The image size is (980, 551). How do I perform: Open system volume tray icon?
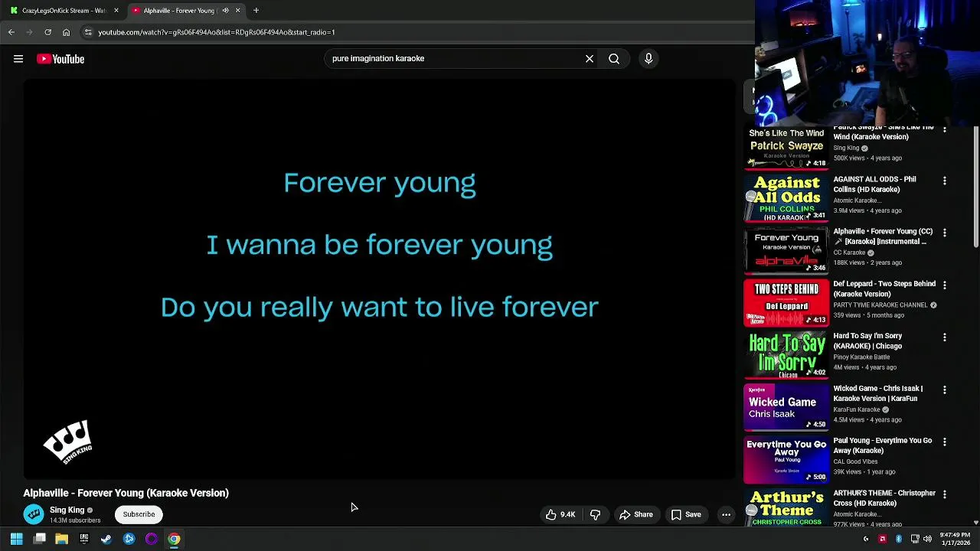pos(928,540)
